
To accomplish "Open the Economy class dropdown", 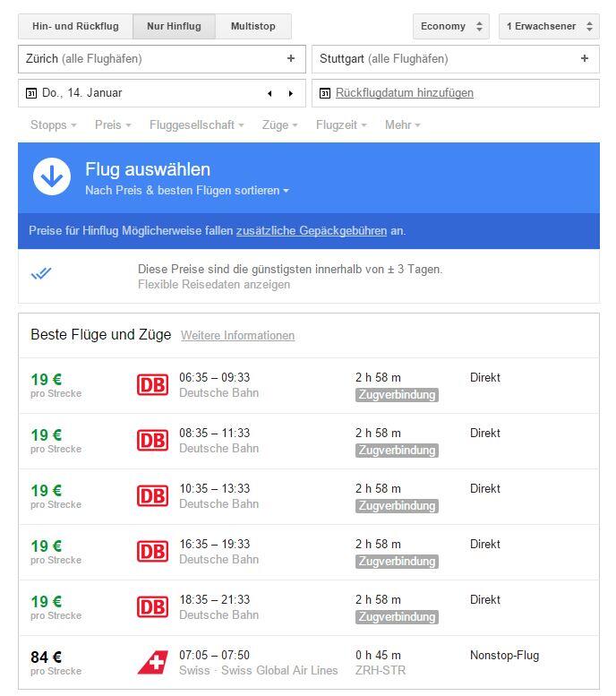I will [x=451, y=26].
